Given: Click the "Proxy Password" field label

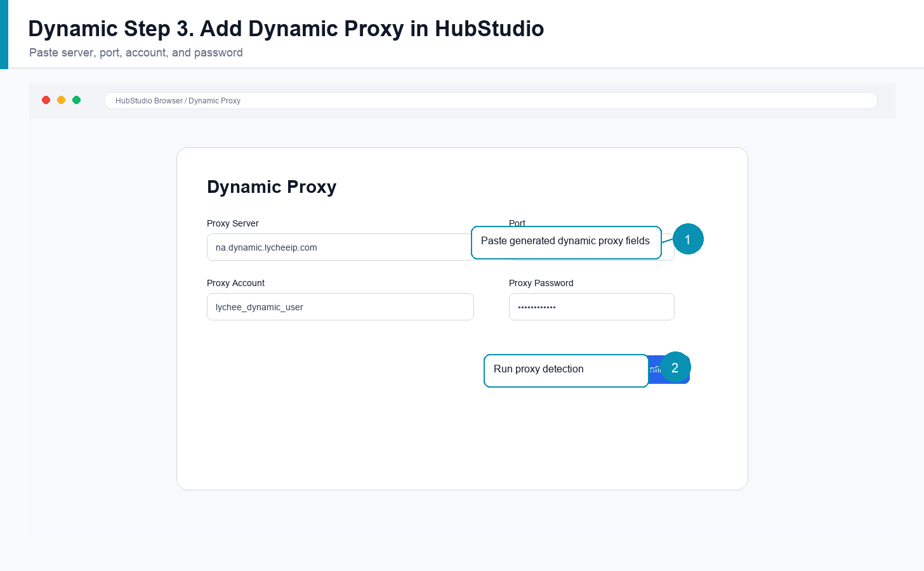Looking at the screenshot, I should (541, 283).
